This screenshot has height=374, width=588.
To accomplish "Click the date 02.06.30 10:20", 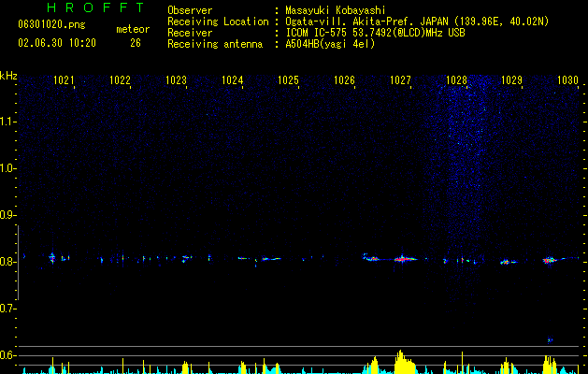I will click(x=57, y=43).
